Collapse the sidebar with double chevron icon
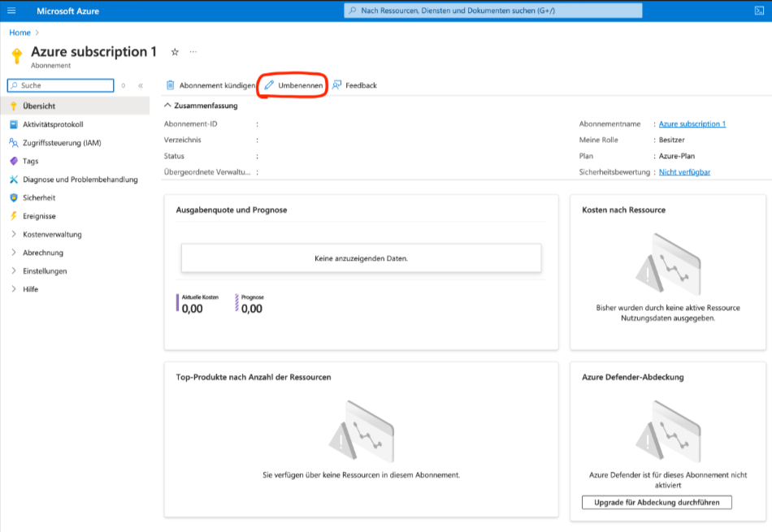 coord(141,85)
